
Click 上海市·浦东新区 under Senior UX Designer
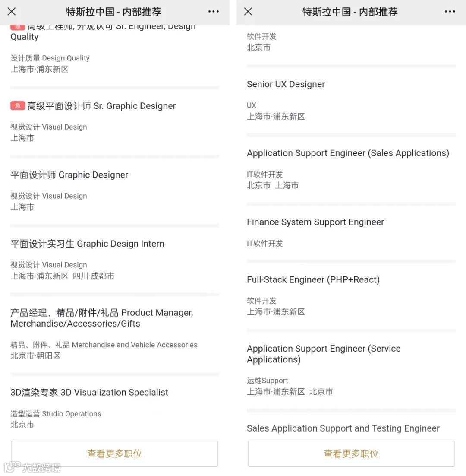click(276, 117)
